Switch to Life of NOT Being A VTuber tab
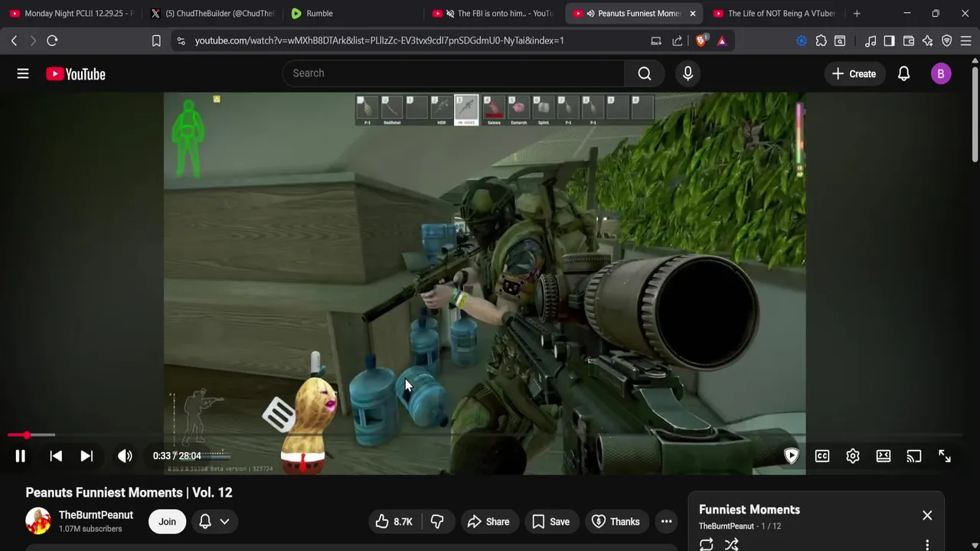The height and width of the screenshot is (551, 980). pyautogui.click(x=773, y=13)
